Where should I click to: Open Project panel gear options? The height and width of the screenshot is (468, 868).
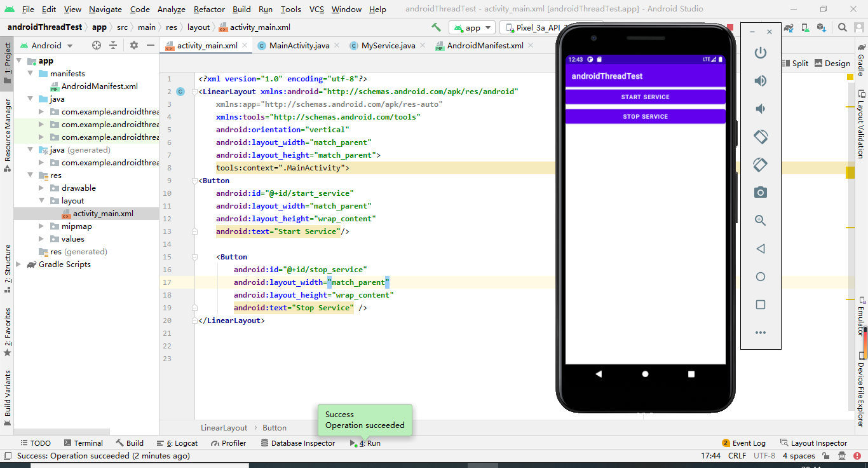(133, 45)
